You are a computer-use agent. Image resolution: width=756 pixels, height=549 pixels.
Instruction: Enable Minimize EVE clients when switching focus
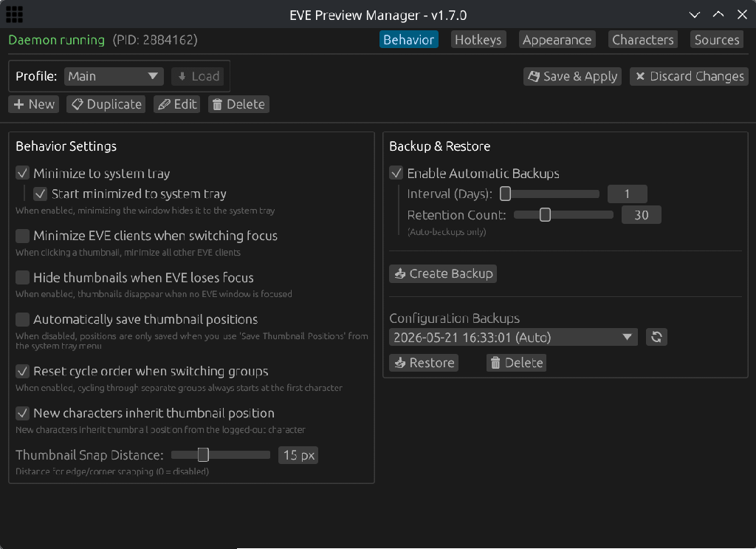pos(23,236)
